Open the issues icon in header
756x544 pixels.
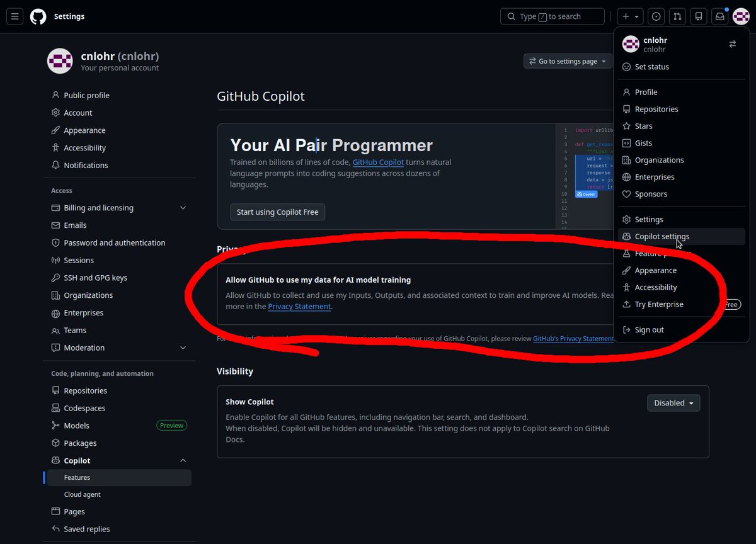click(656, 16)
